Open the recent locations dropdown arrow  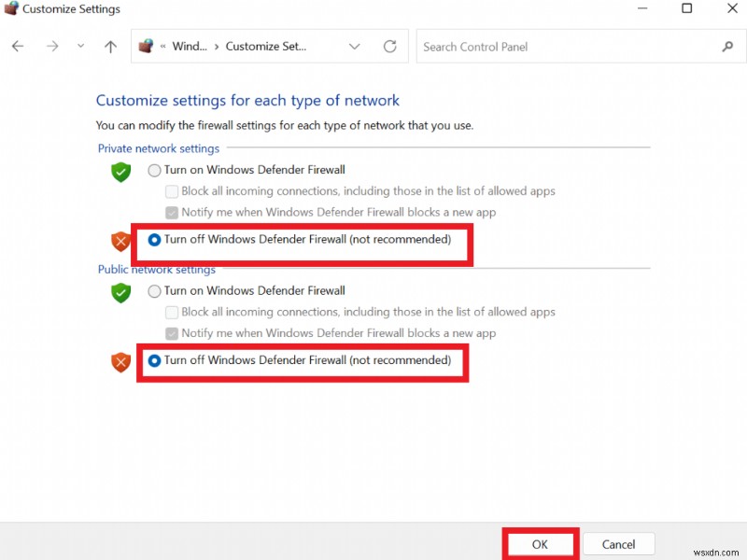80,47
